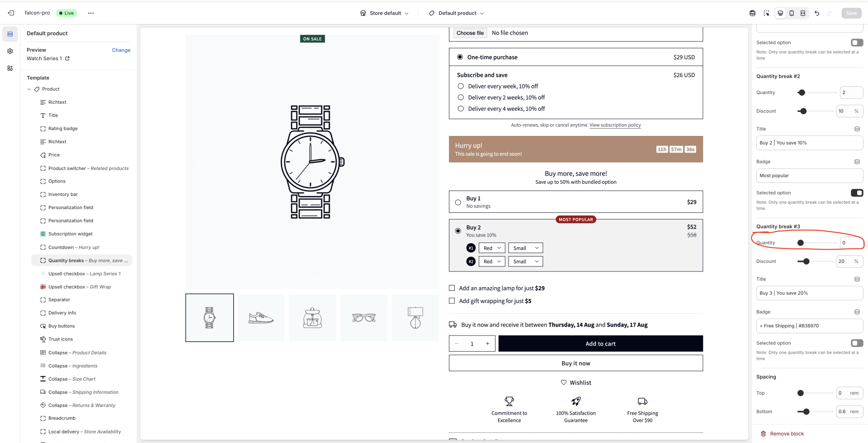Screen dimensions: 868x443
Task: Open color dropdown Red for item #2
Action: (492, 261)
